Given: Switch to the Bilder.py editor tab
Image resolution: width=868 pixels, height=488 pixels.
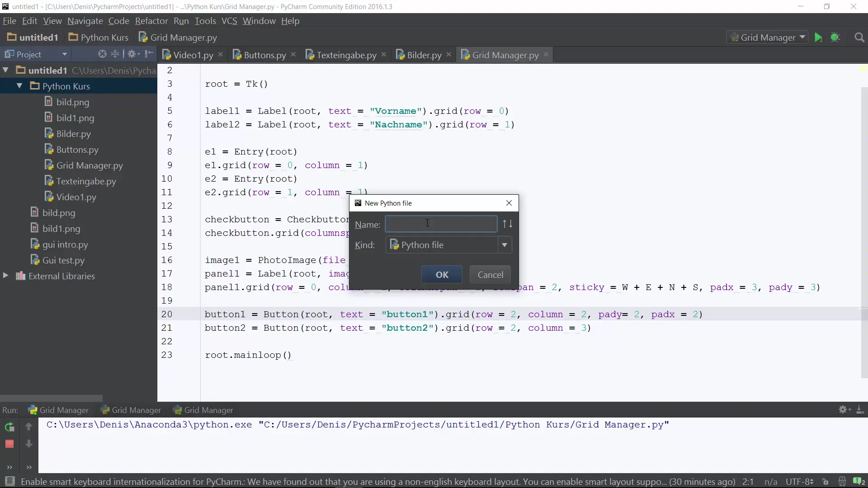Looking at the screenshot, I should point(424,55).
